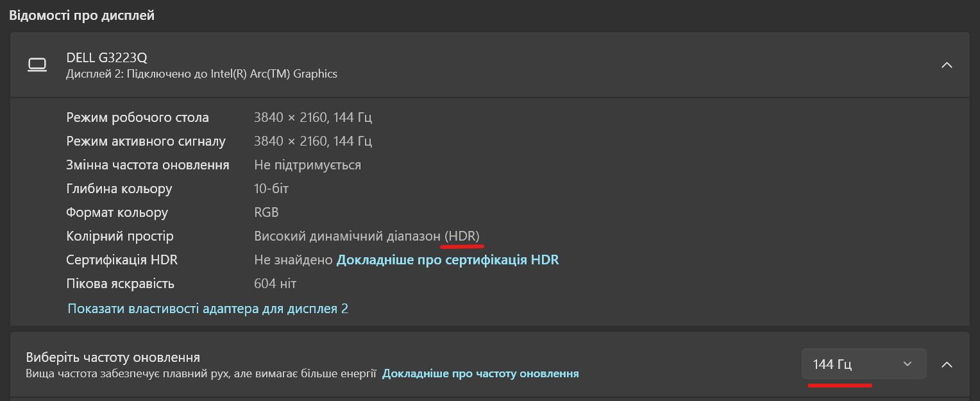Click the Дисплей 2 Intel Arc Graphics subtitle
This screenshot has width=980, height=401.
tap(201, 74)
